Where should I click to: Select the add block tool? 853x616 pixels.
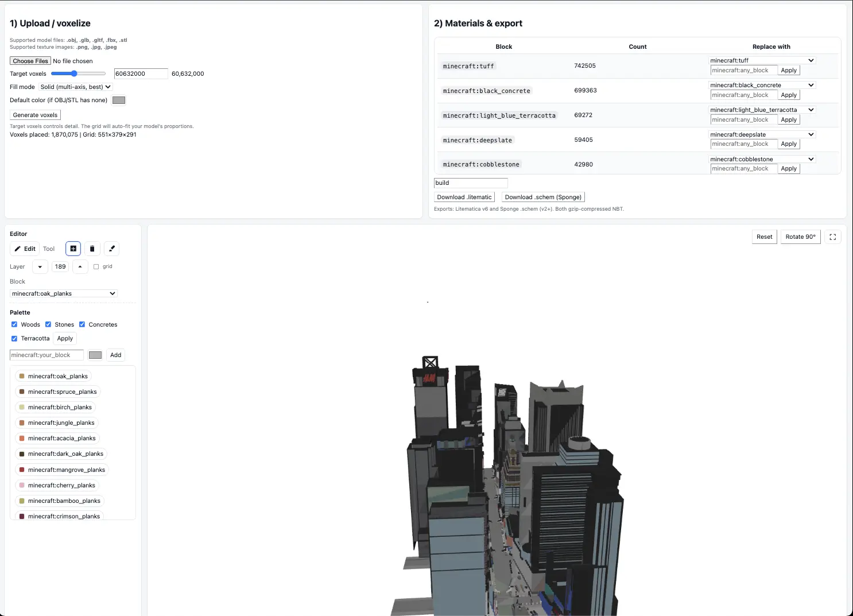[x=73, y=249]
